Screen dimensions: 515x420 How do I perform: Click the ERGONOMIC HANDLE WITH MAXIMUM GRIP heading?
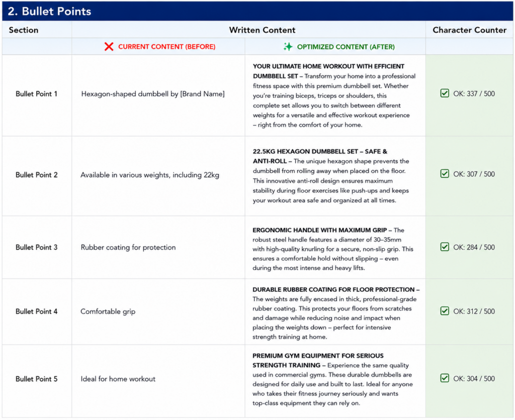319,230
